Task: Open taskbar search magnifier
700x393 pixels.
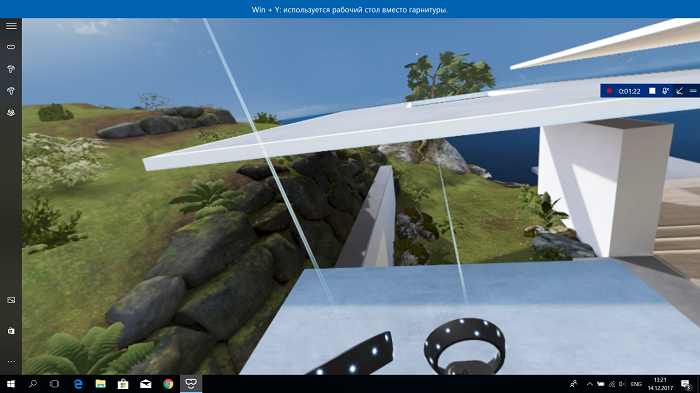Action: tap(33, 384)
